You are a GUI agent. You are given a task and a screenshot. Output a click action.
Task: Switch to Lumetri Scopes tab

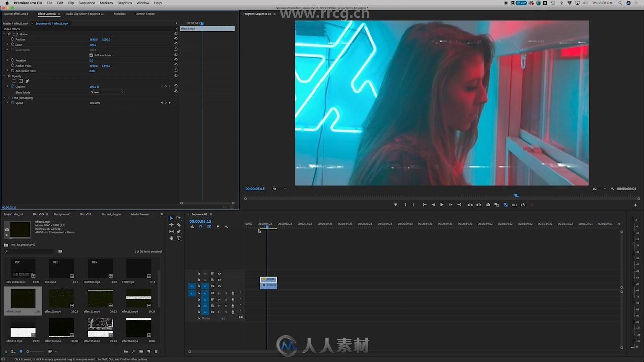coord(145,14)
